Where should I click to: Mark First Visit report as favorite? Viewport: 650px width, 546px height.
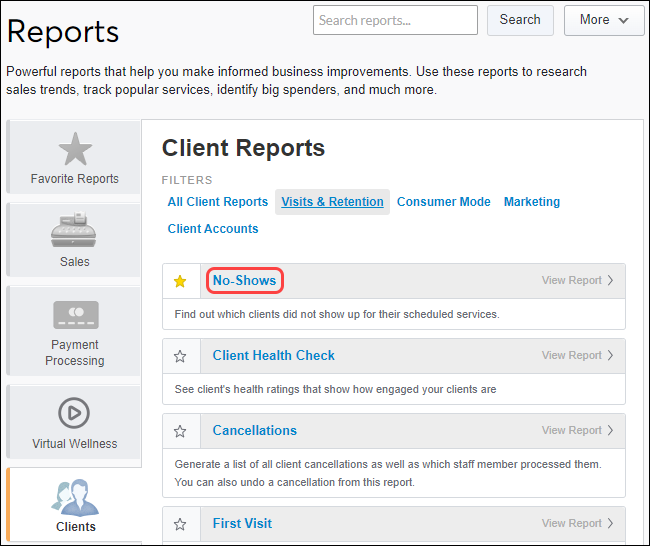[x=180, y=524]
